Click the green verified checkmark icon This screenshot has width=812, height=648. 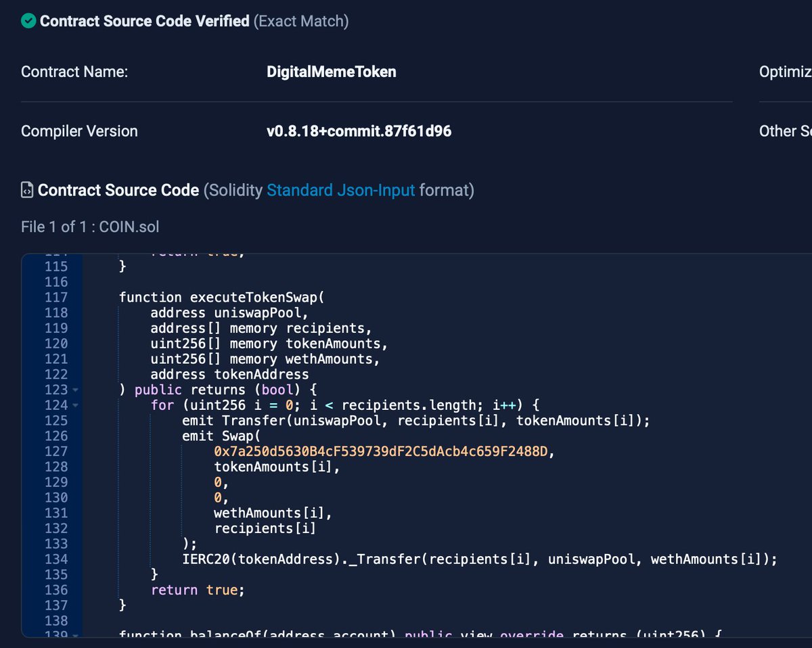tap(28, 22)
